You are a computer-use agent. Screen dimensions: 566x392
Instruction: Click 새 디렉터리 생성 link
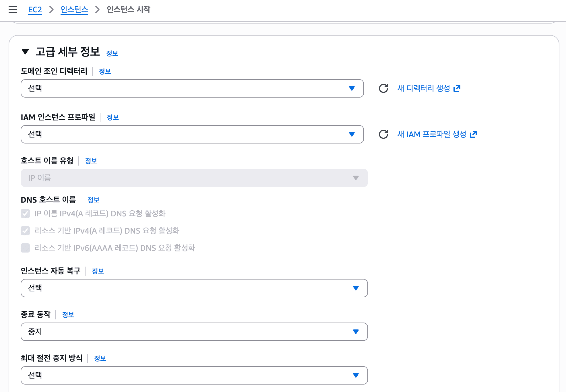point(424,88)
